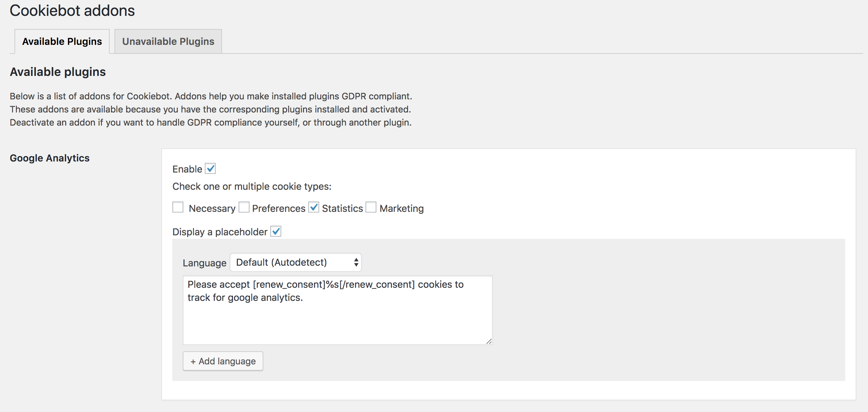Toggle the Display a placeholder checkbox
The image size is (868, 412).
click(276, 232)
